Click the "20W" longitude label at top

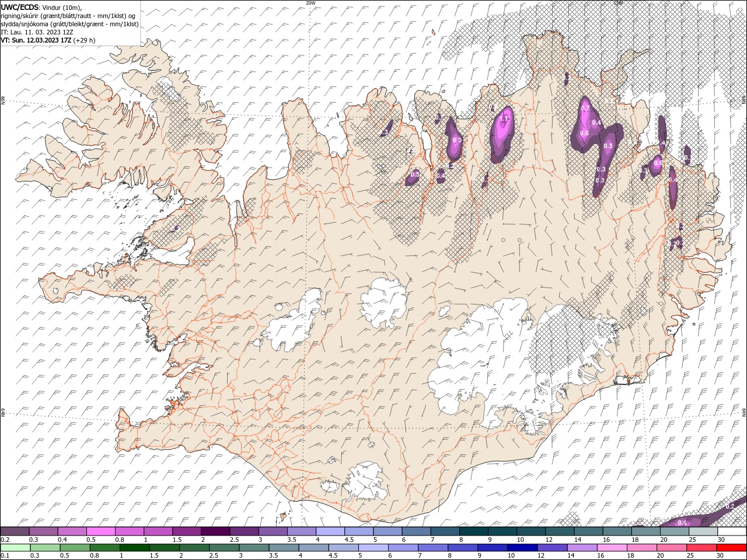pos(310,3)
